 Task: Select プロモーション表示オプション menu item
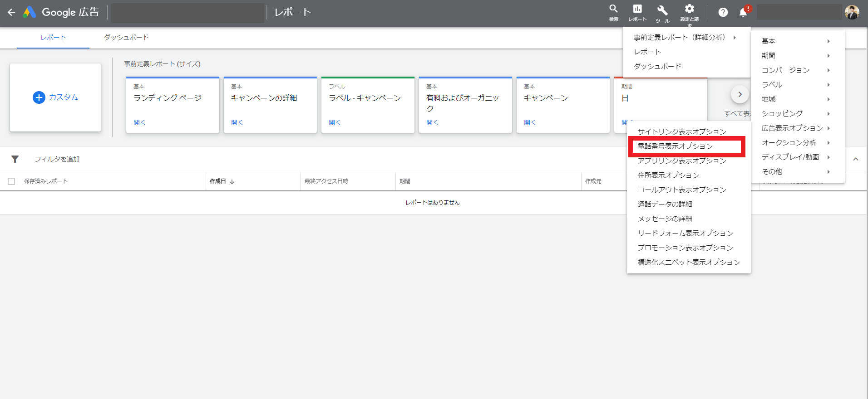click(689, 248)
